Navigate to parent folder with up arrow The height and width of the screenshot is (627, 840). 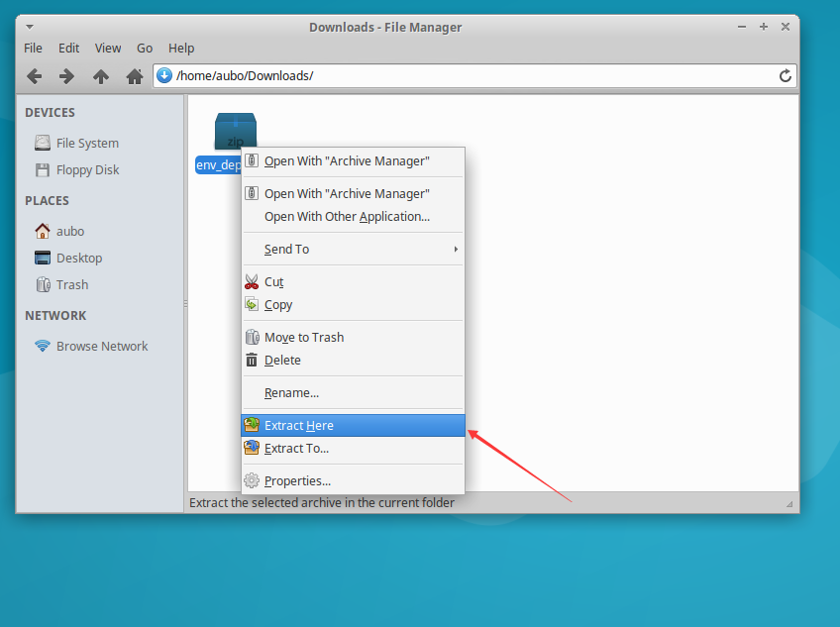[101, 76]
